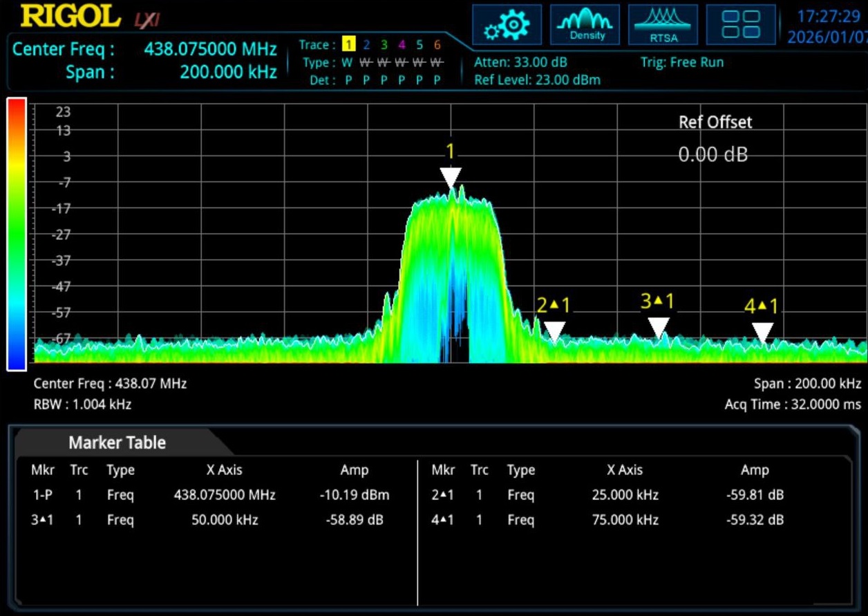Viewport: 868px width, 616px height.
Task: Click marker 4▲1 amplitude -59.32 dB
Action: 755,520
